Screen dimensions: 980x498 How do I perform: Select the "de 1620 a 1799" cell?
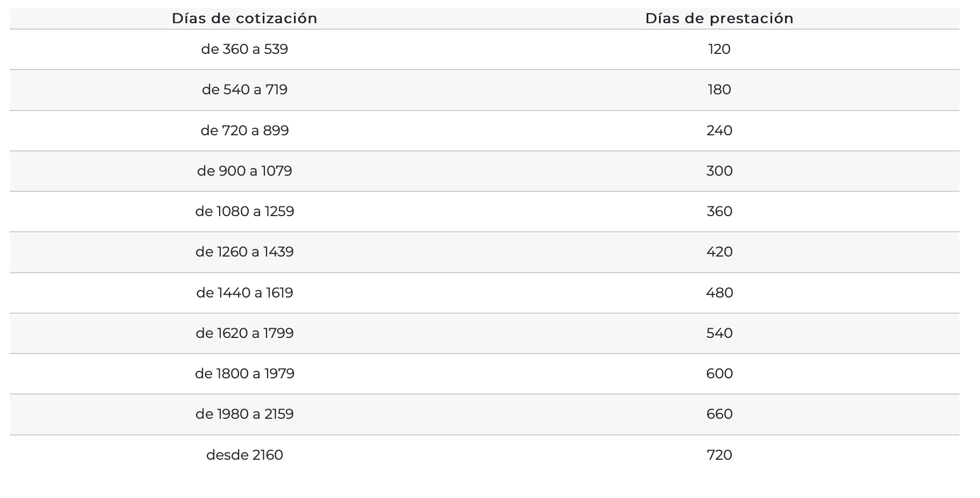244,333
